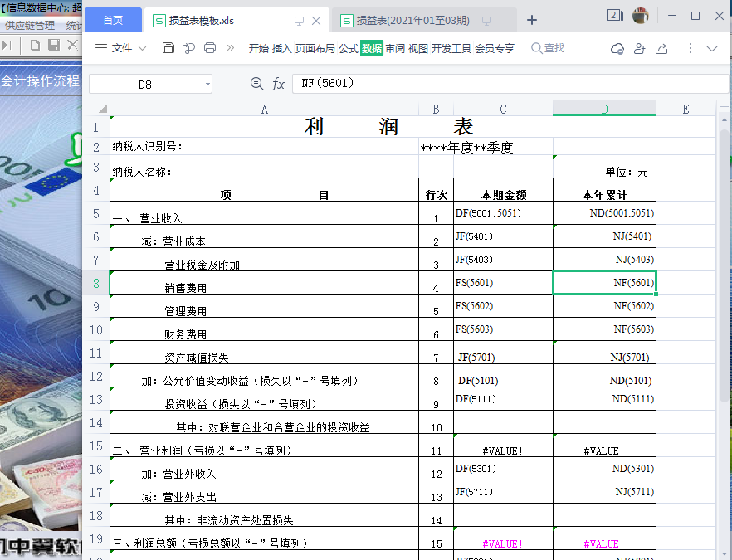Close the 损益表模板.xls tab

[316, 21]
